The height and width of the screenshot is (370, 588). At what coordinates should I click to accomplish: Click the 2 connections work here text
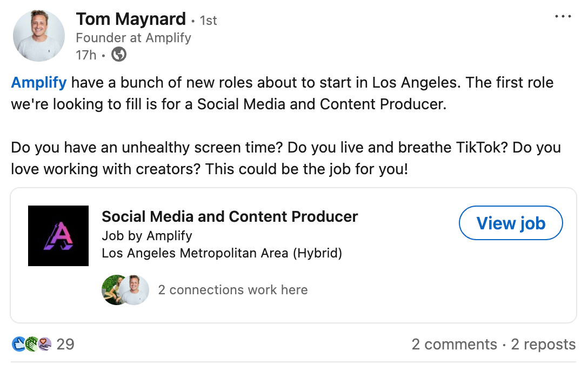click(233, 290)
